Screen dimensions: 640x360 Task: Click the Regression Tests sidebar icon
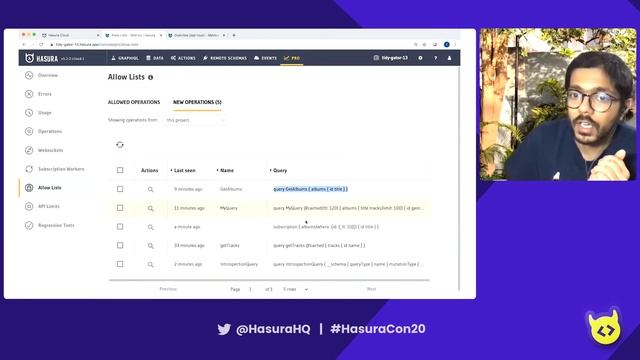pyautogui.click(x=29, y=225)
